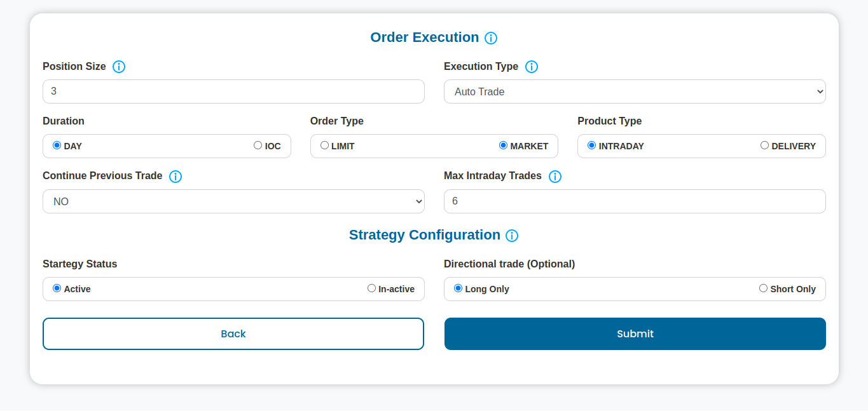The height and width of the screenshot is (411, 868).
Task: Focus the Position Size input field
Action: (x=233, y=91)
